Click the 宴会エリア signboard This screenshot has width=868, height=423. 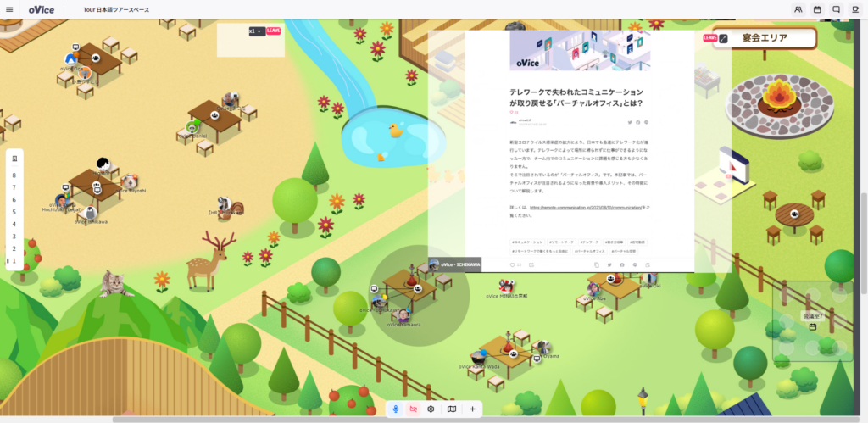pos(765,38)
